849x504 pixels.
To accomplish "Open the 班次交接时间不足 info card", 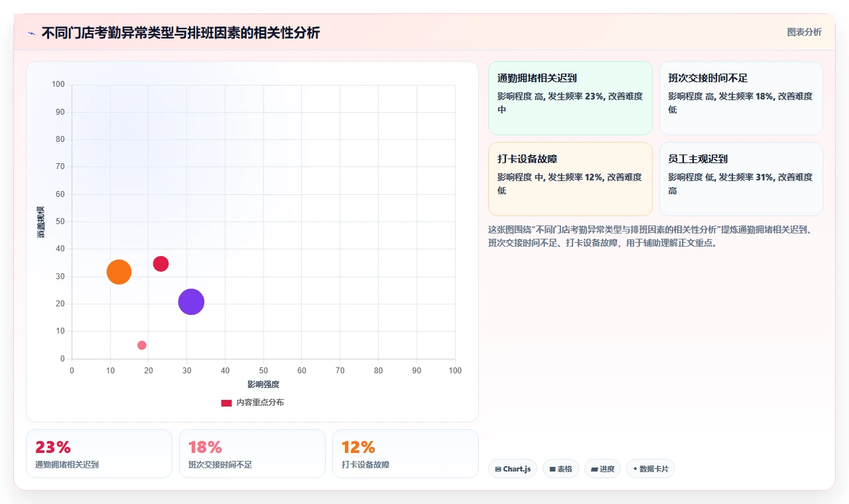I will 741,98.
